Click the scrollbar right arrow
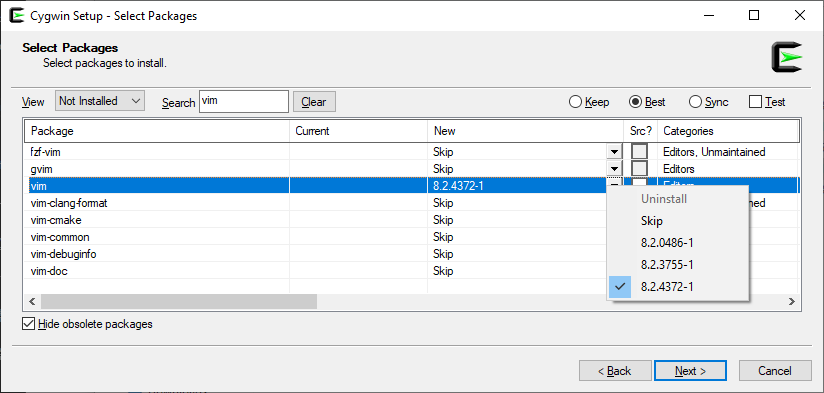The image size is (824, 393). click(x=791, y=302)
